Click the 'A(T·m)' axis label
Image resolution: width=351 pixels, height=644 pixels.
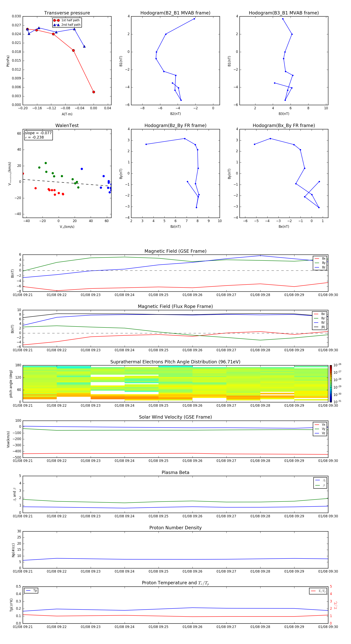(67, 114)
